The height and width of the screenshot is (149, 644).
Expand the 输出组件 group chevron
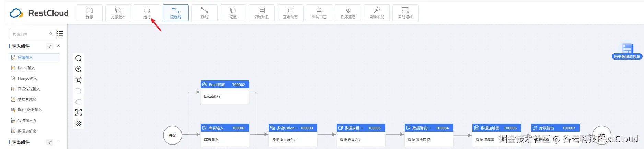click(59, 142)
